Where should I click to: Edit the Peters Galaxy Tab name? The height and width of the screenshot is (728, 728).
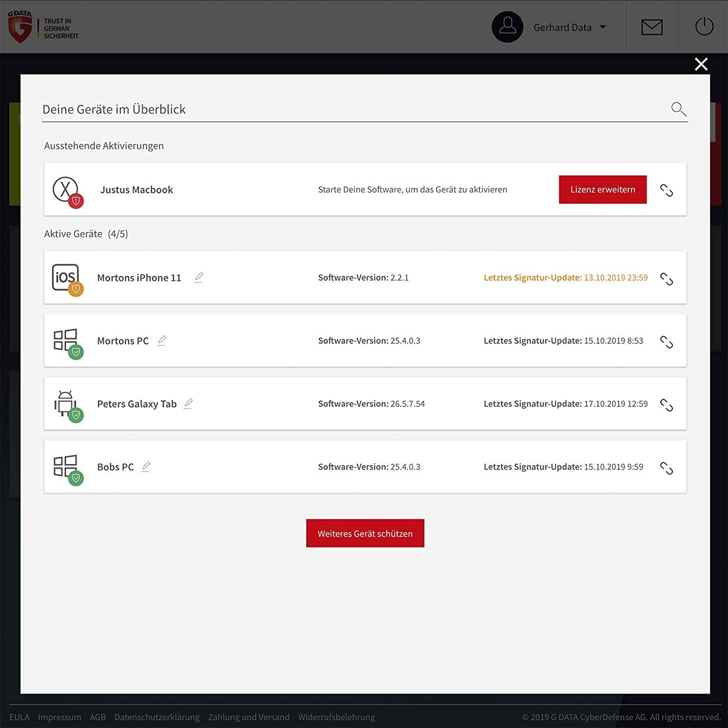[x=188, y=404]
